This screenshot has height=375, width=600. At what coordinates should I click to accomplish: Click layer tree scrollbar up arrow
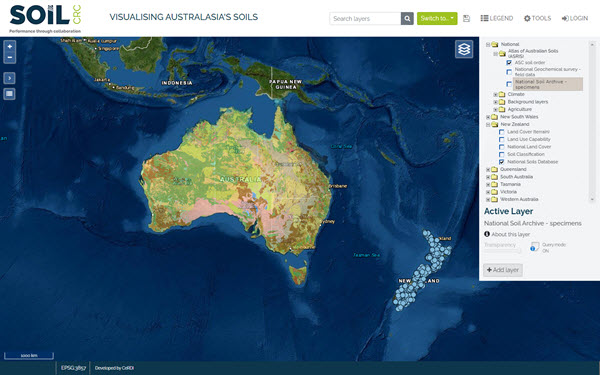click(592, 44)
